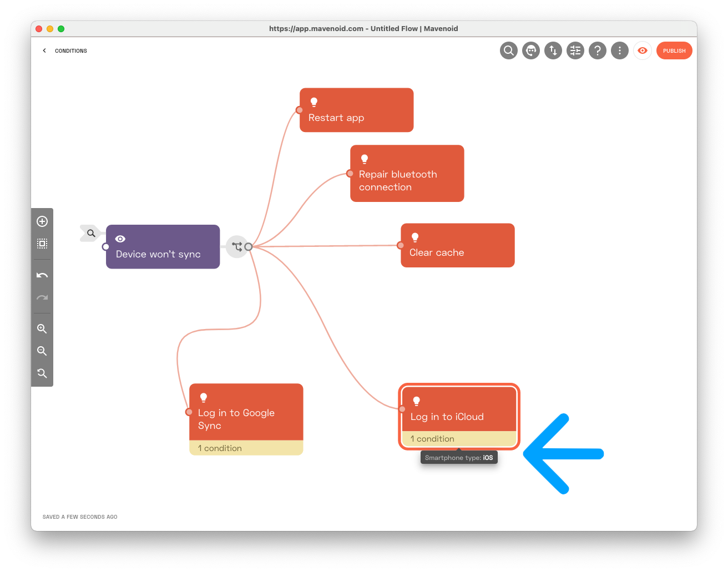Open the three-dot more options menu
Image resolution: width=728 pixels, height=572 pixels.
(620, 50)
